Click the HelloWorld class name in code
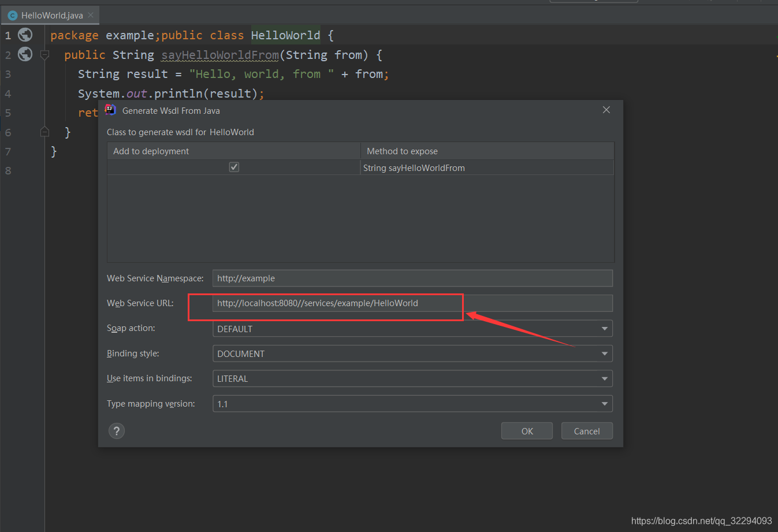 click(x=285, y=35)
